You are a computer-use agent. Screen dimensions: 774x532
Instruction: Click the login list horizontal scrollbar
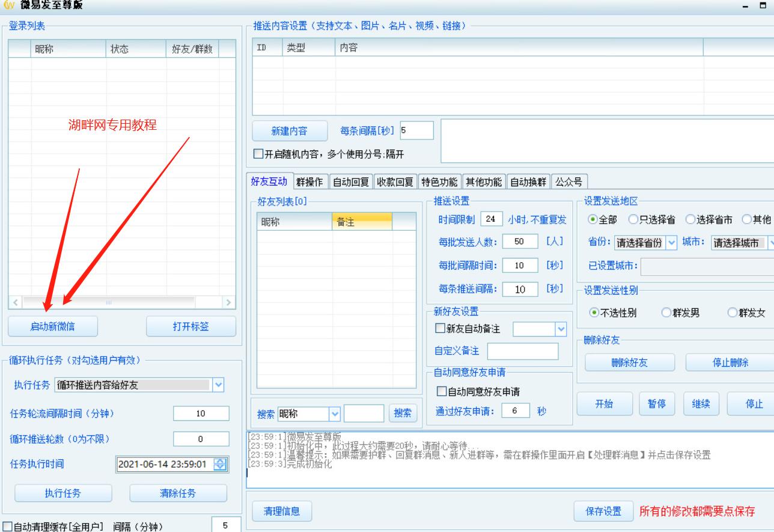pyautogui.click(x=109, y=302)
